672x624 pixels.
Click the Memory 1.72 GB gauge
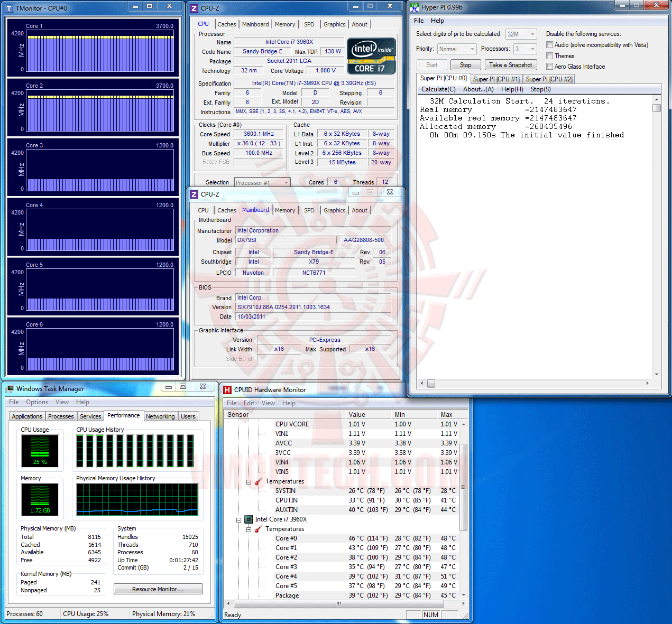(x=40, y=499)
